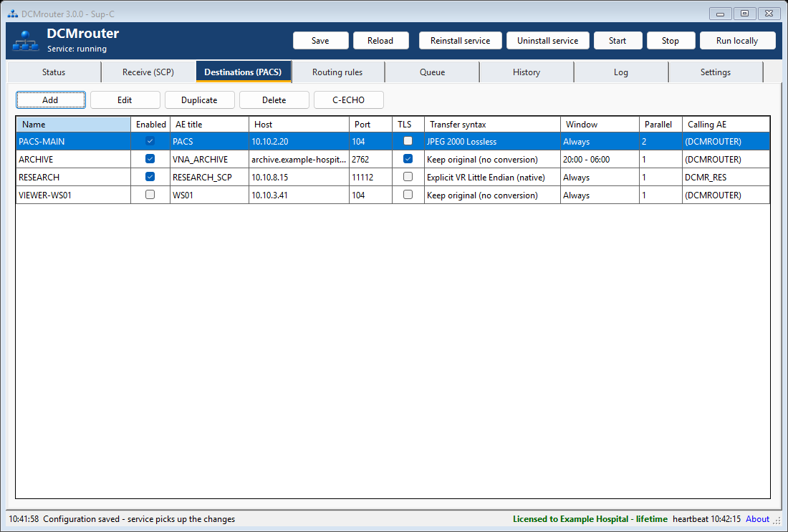Click the Reload button
The image size is (788, 532).
pyautogui.click(x=380, y=41)
